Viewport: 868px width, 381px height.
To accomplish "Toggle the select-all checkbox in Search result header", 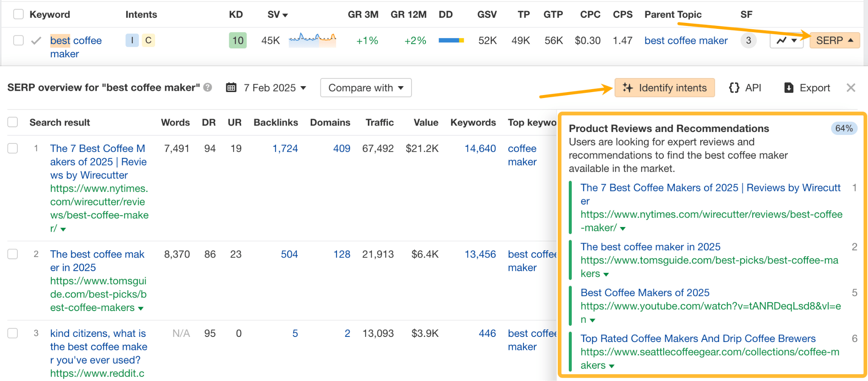I will 13,122.
